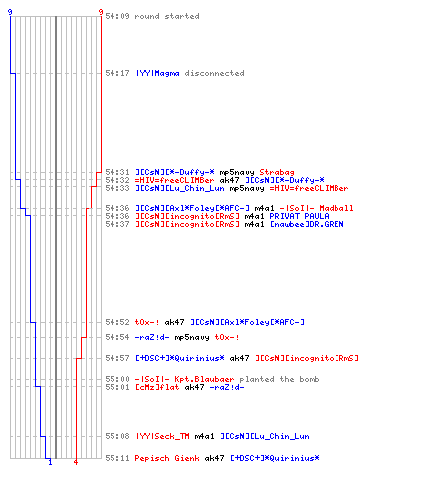
Task: Click PRIVAT PAULA victim name
Action: [x=299, y=216]
